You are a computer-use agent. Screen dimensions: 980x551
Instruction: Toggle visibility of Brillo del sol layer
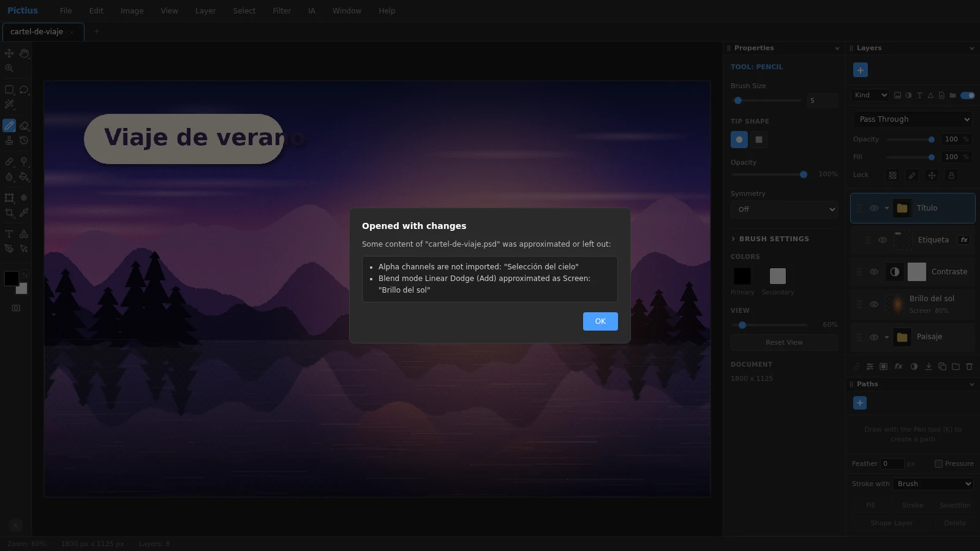coord(874,304)
